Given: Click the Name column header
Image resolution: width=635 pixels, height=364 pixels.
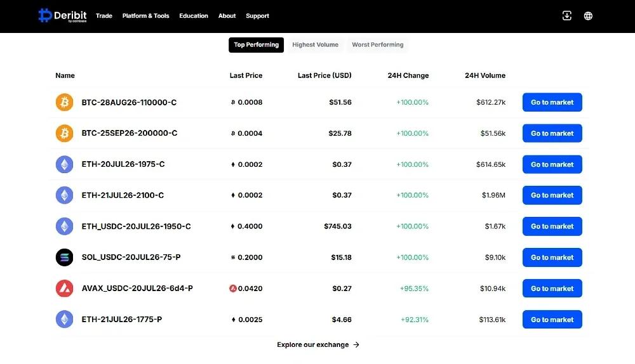Looking at the screenshot, I should (65, 75).
